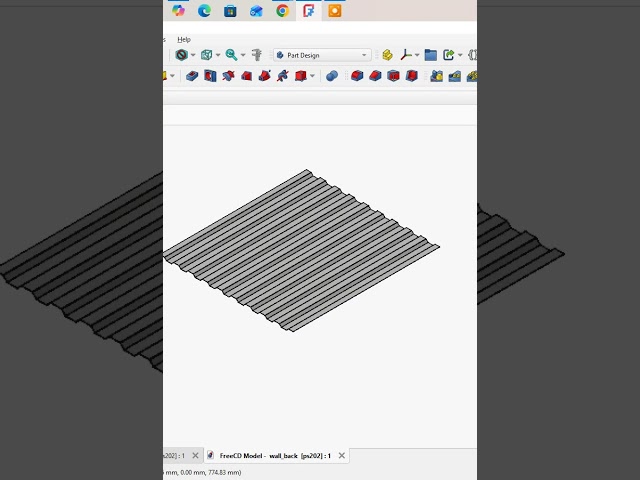The height and width of the screenshot is (480, 640).
Task: Select the Subtractive Pipe tool
Action: tap(264, 76)
